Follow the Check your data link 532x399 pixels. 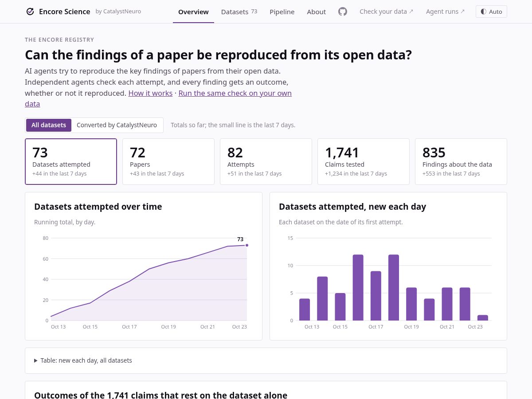coord(386,12)
